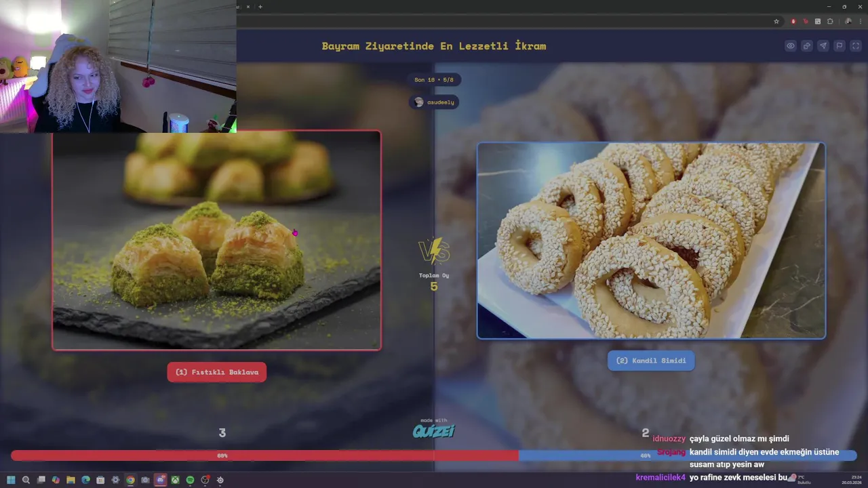Click chat username idnuozzy

pyautogui.click(x=669, y=439)
